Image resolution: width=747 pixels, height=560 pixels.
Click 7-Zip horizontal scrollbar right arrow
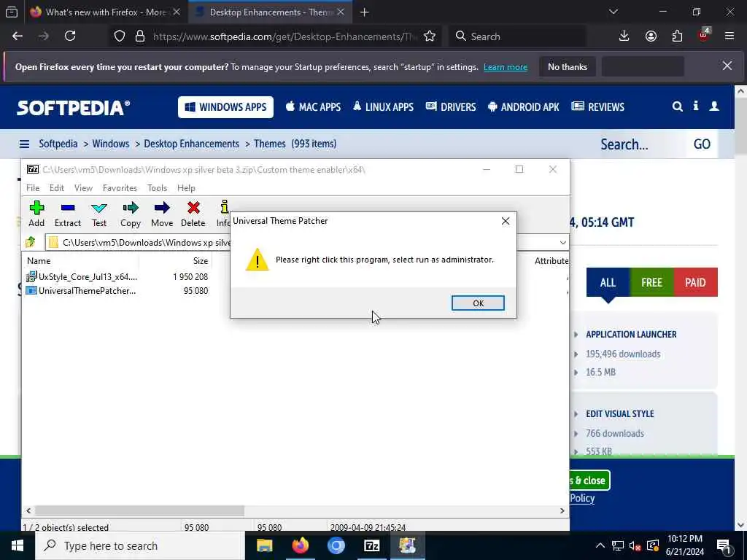pos(562,510)
